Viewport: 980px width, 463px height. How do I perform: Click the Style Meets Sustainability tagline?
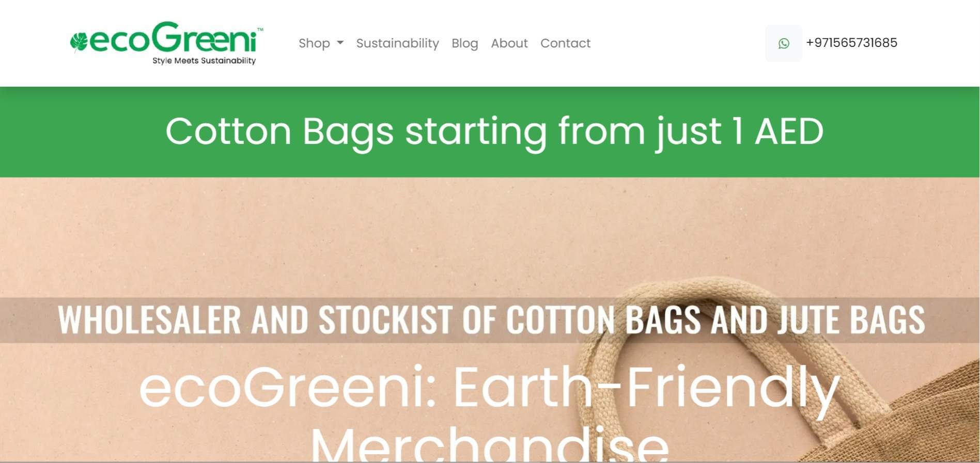pos(204,60)
